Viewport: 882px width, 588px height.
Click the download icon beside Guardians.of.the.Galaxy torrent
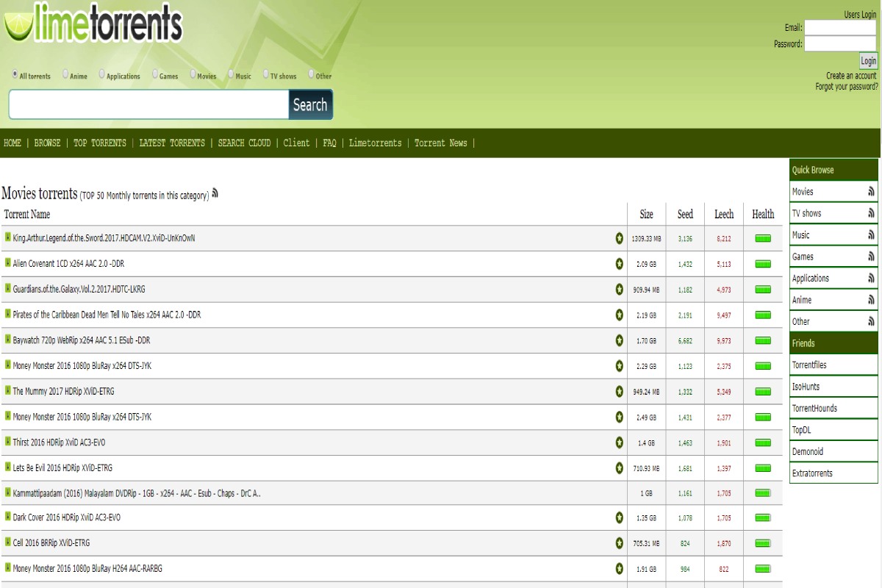tap(7, 288)
